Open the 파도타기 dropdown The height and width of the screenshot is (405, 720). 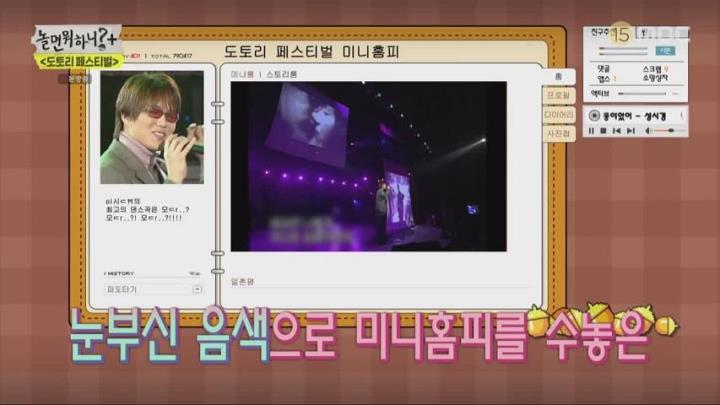click(x=153, y=289)
